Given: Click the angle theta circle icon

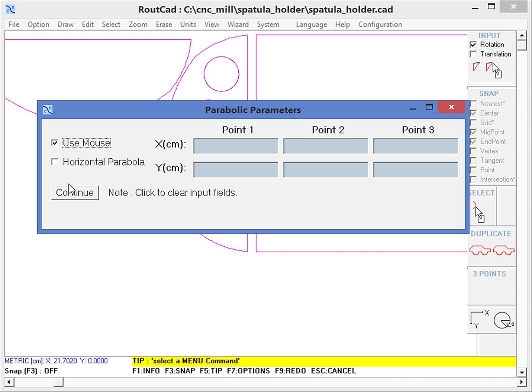Looking at the screenshot, I should pos(502,320).
